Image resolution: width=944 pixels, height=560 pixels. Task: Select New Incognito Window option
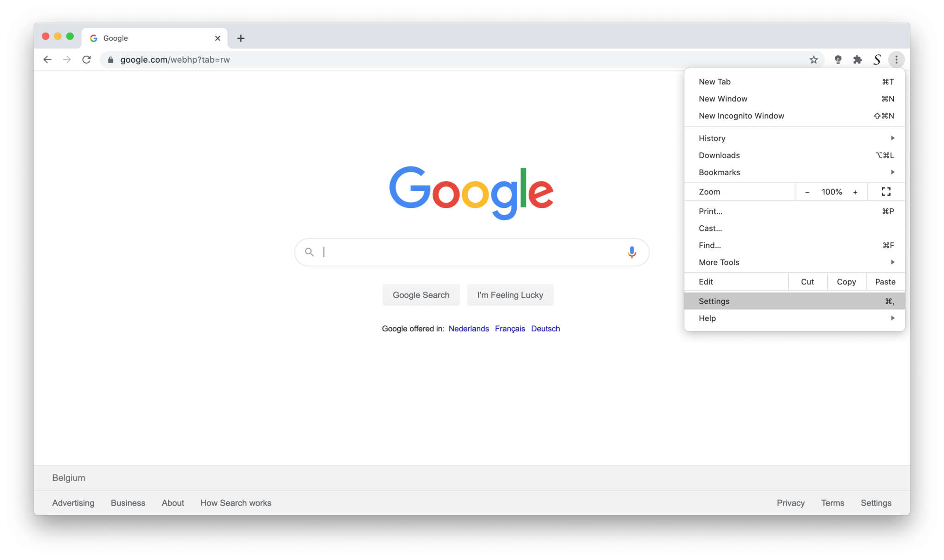(741, 115)
